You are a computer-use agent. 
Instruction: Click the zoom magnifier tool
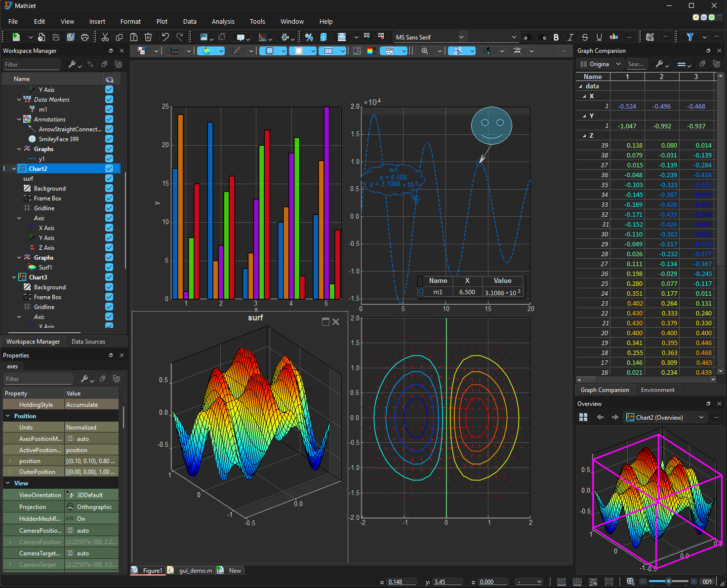pyautogui.click(x=425, y=51)
